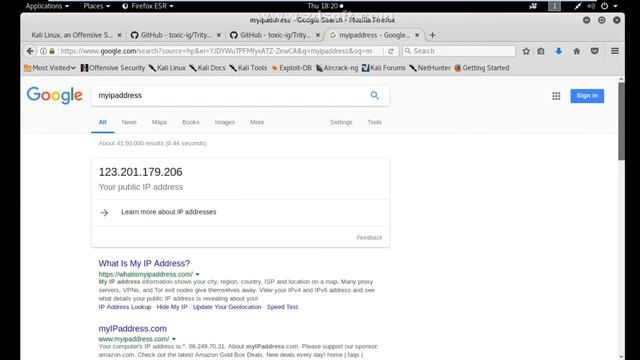This screenshot has height=360, width=640.
Task: Open the Google apps grid icon
Action: point(556,96)
